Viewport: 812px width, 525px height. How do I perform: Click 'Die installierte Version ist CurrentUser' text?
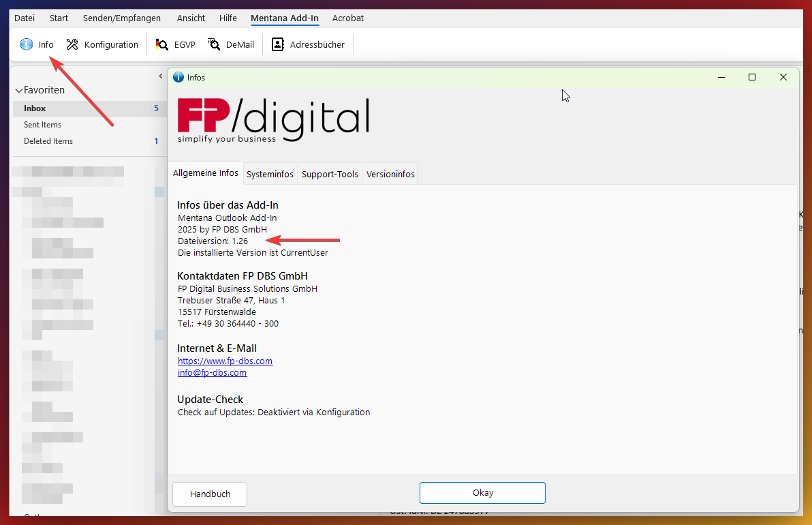253,253
